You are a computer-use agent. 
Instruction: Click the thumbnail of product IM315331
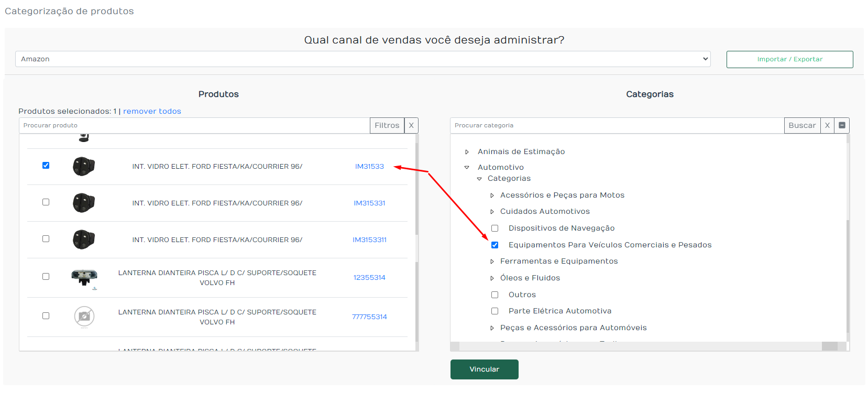coord(84,203)
